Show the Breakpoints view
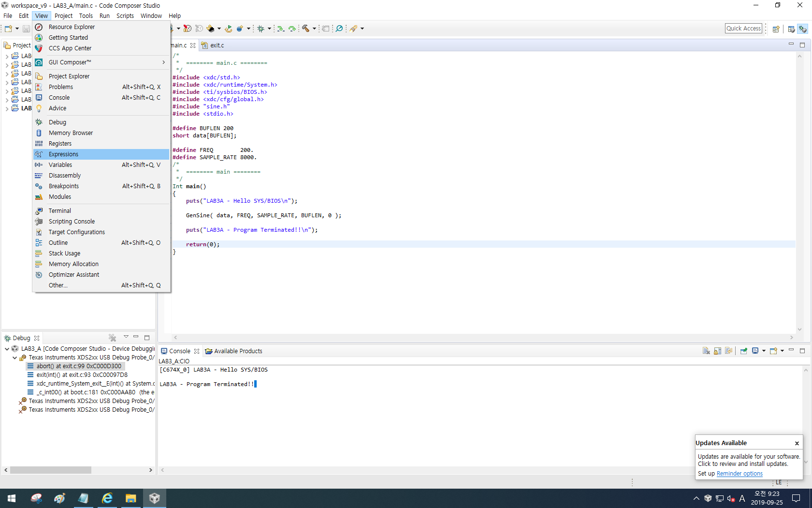 [x=101, y=186]
